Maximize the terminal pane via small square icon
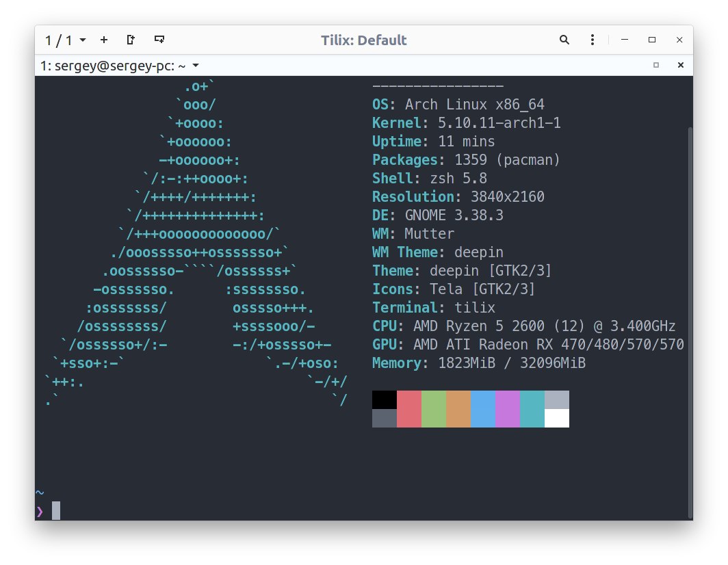Screen dimensions: 728x565 pos(656,65)
